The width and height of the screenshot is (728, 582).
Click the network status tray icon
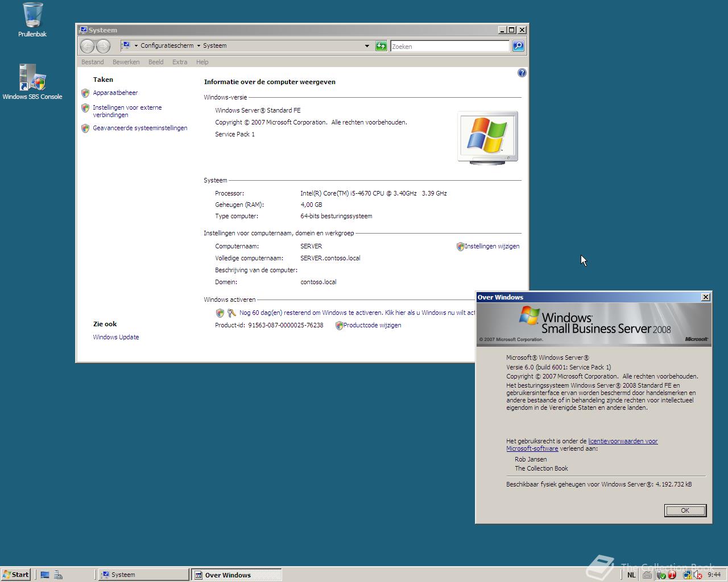coord(687,575)
